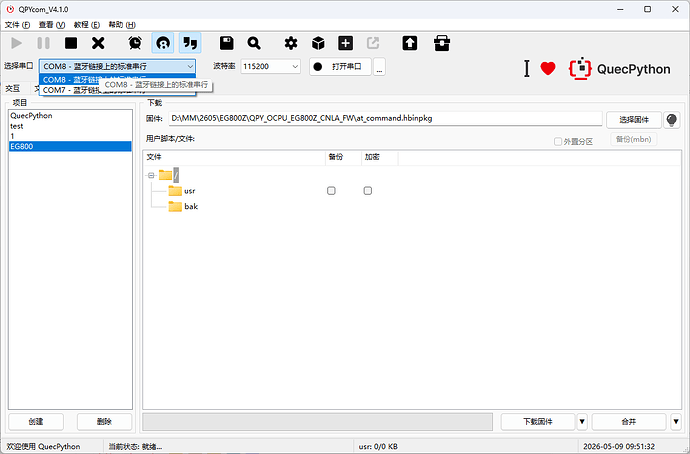
Task: Click the bak folder label
Action: coord(191,206)
